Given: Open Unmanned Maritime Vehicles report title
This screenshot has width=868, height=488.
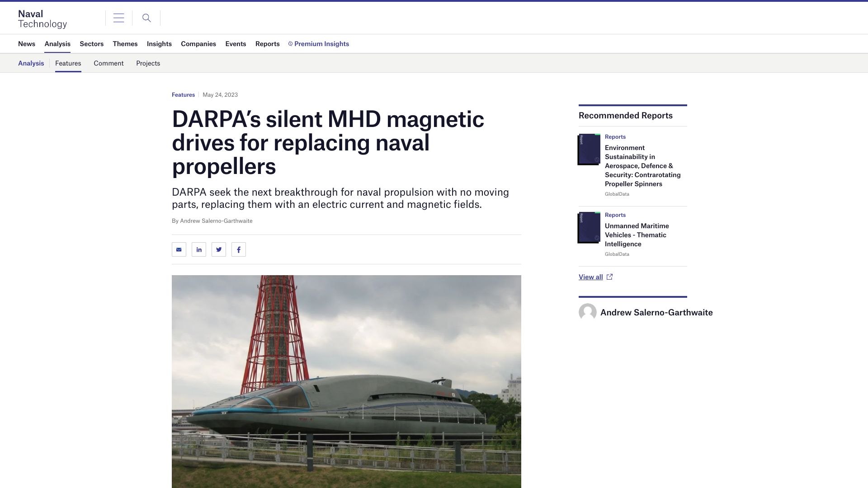Looking at the screenshot, I should (x=637, y=235).
